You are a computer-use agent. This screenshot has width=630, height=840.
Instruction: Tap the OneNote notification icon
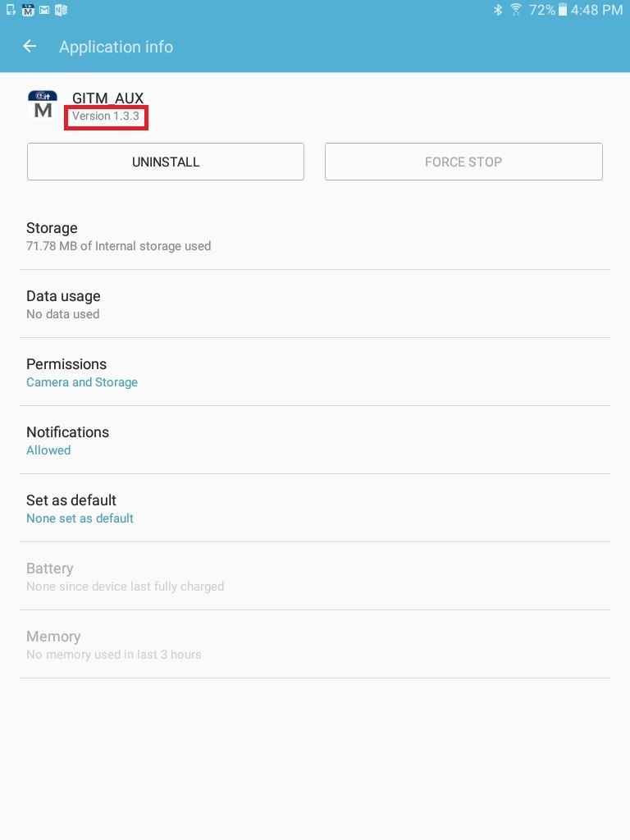click(x=61, y=10)
